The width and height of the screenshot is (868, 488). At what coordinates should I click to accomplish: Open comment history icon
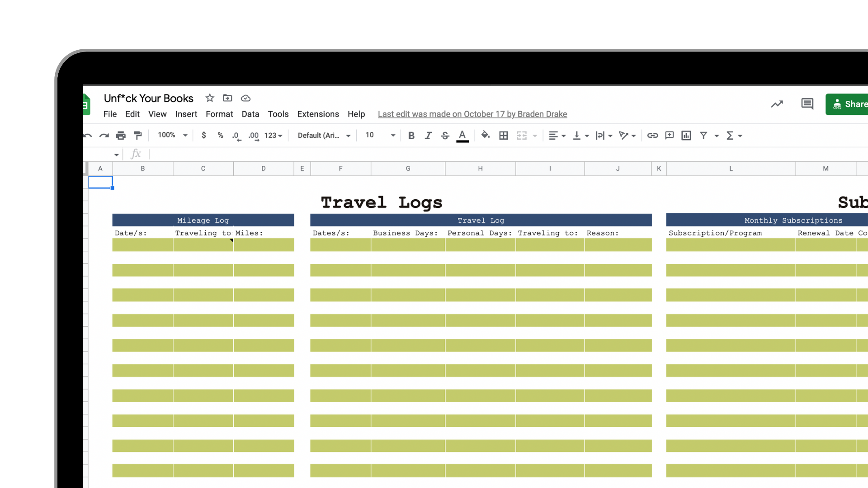[x=807, y=104]
